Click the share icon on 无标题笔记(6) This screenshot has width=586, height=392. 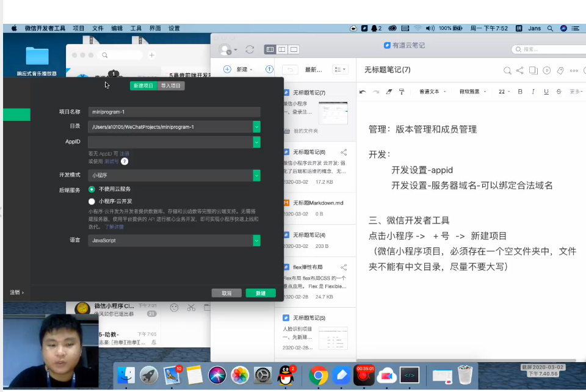(x=344, y=152)
